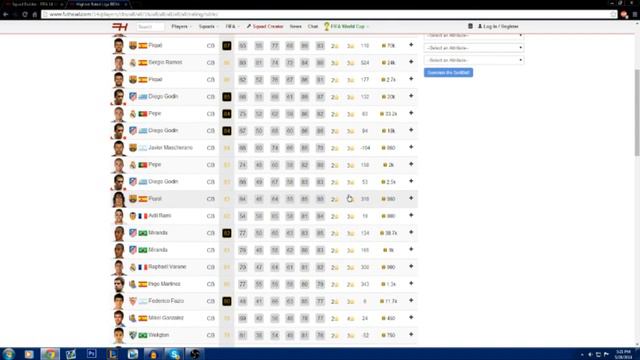640x360 pixels.
Task: Select the Highest Rated Liga BBVA tab
Action: tap(98, 4)
